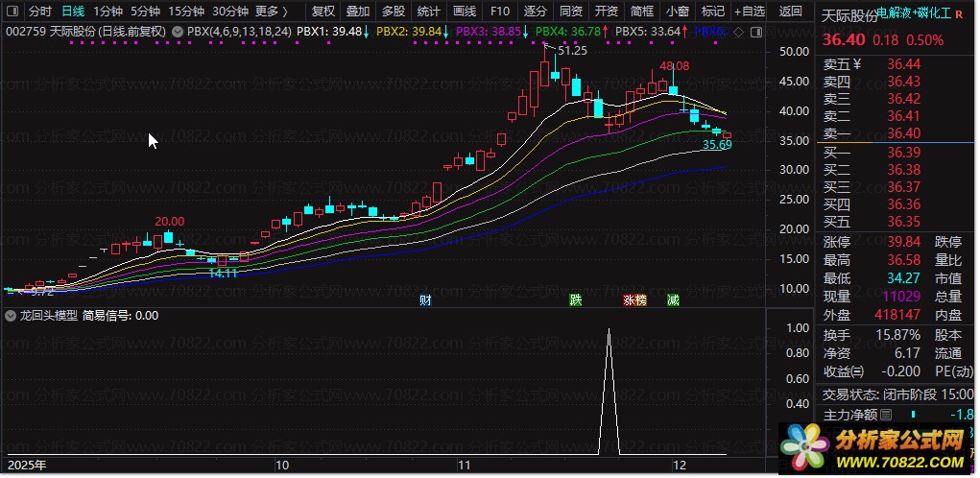Click the 财 financial event marker
The image size is (980, 478).
425,299
